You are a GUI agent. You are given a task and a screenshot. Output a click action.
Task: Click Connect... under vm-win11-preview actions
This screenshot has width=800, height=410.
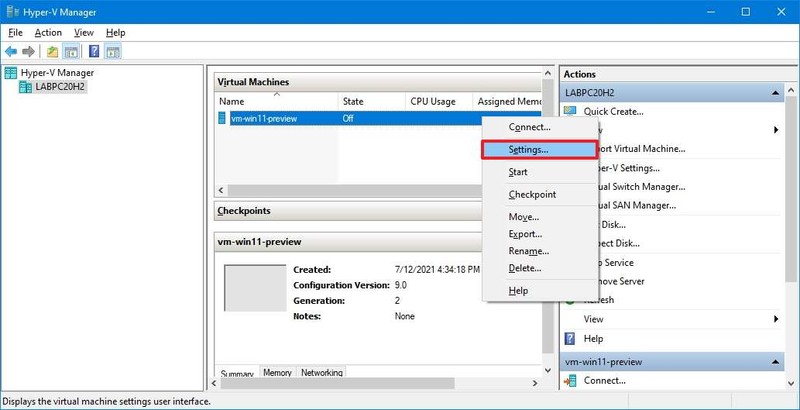[x=605, y=380]
